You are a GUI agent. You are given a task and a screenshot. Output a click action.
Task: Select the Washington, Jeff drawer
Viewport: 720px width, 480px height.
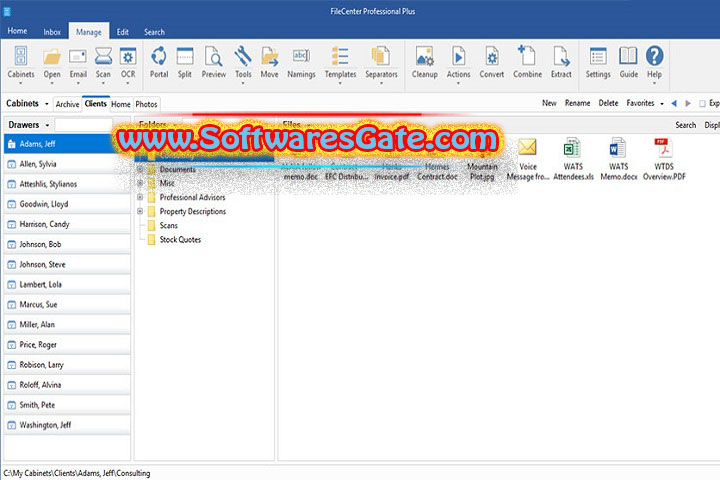(67, 425)
